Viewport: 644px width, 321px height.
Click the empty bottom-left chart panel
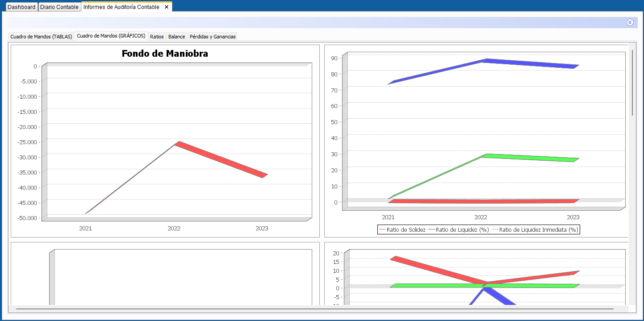pyautogui.click(x=179, y=277)
